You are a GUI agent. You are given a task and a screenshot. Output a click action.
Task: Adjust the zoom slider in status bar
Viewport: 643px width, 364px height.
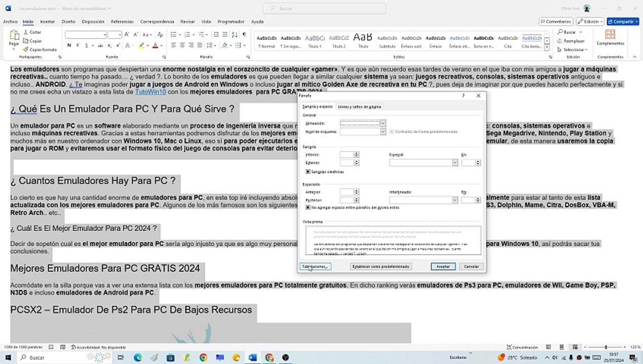point(606,347)
